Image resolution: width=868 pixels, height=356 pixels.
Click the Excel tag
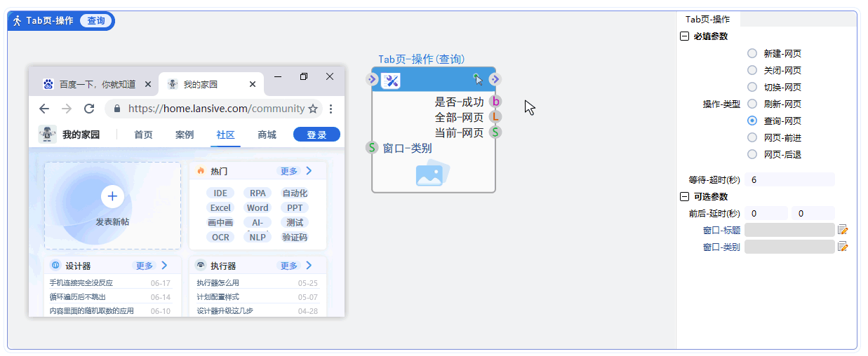[x=220, y=207]
